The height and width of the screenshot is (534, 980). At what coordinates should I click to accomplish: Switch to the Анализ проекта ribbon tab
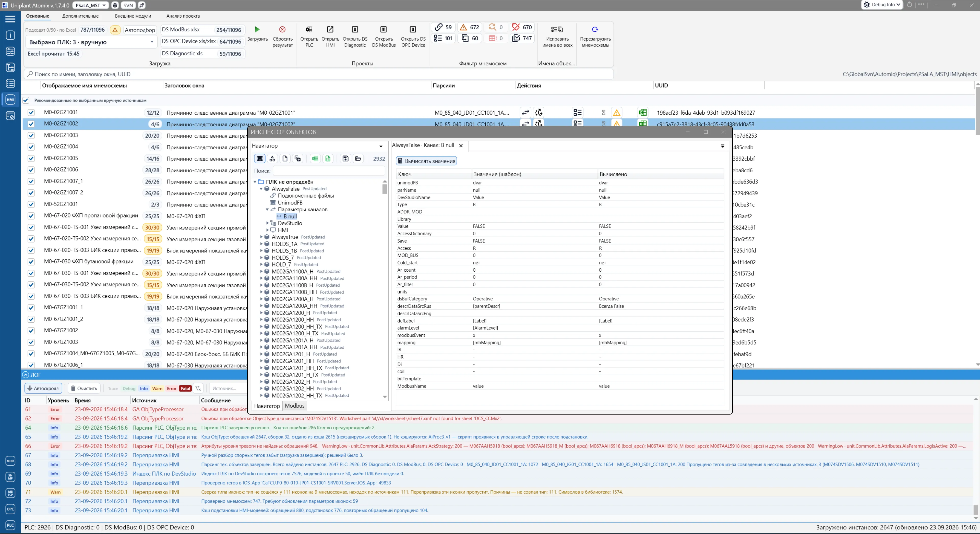click(x=183, y=16)
